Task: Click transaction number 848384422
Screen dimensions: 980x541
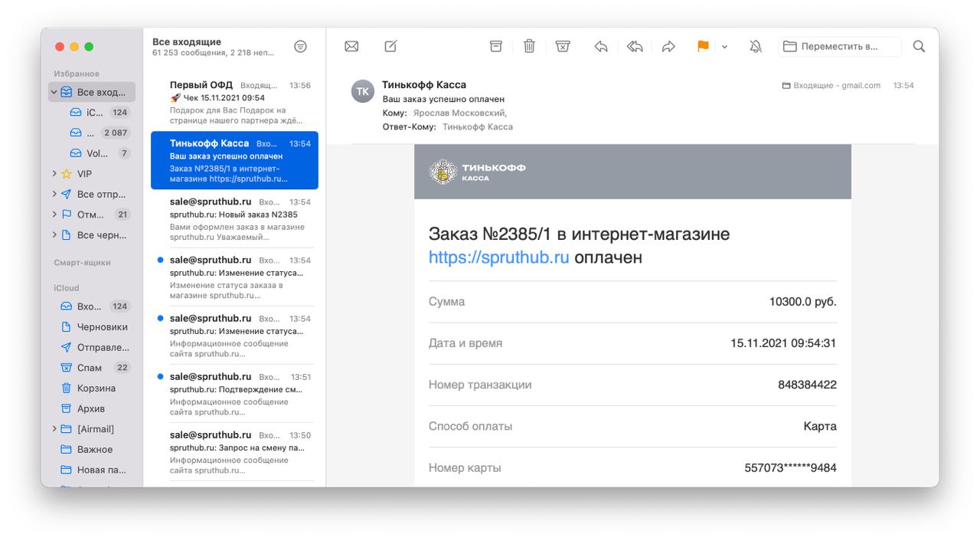Action: 807,385
